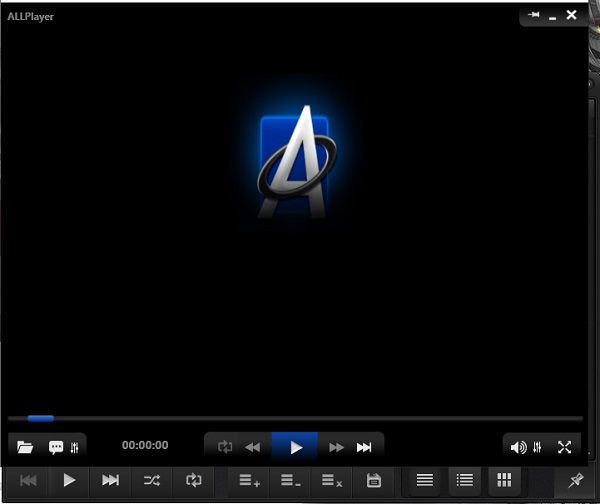Open audio equalizer sliders next to speaker
Screen dimensions: 600x504
click(x=537, y=447)
